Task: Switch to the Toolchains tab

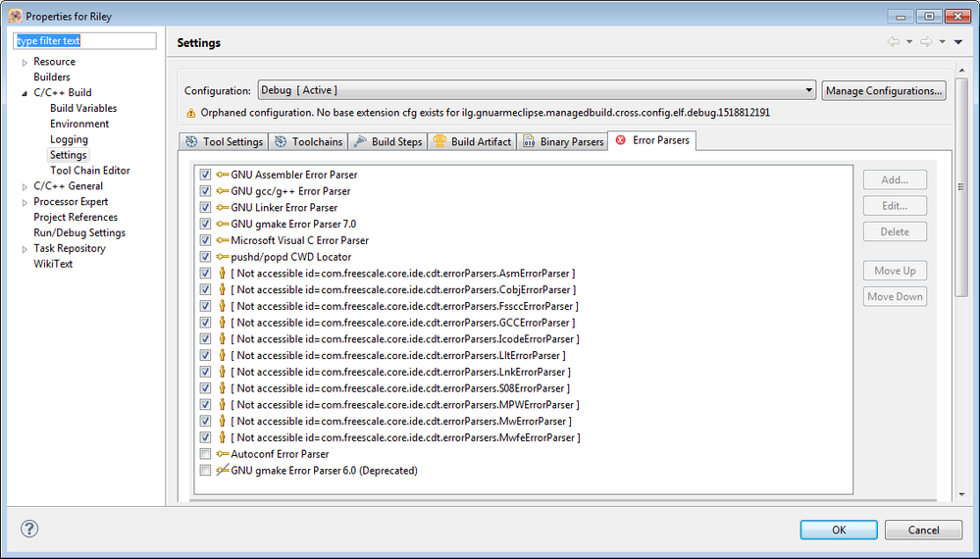Action: click(309, 142)
